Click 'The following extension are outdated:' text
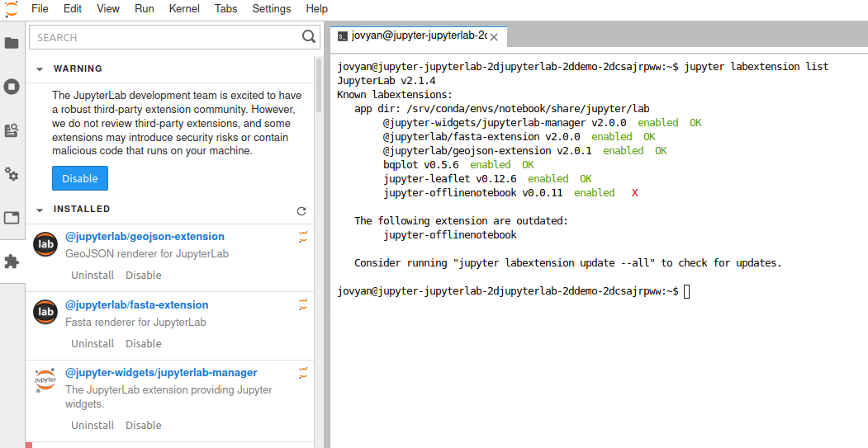This screenshot has height=448, width=868. [x=461, y=220]
